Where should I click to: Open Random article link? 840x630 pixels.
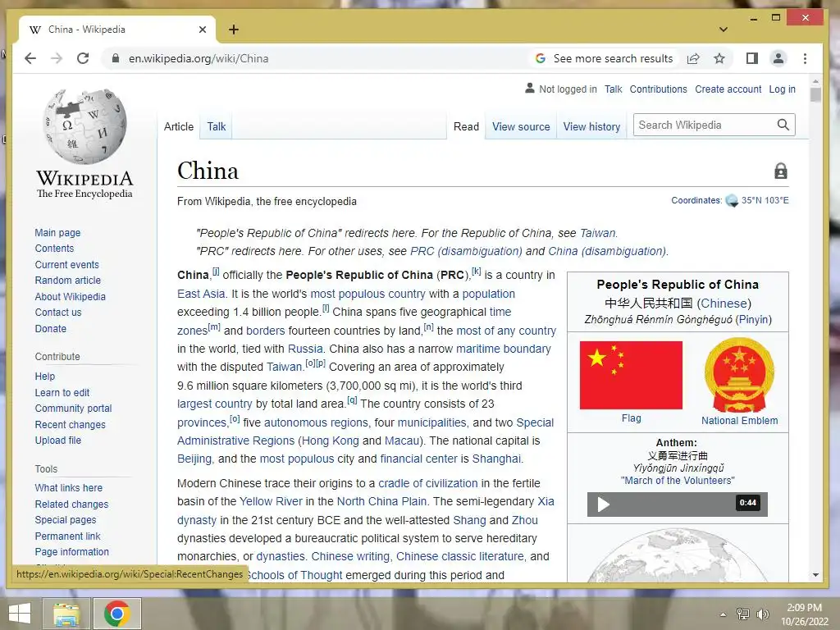[x=67, y=281]
